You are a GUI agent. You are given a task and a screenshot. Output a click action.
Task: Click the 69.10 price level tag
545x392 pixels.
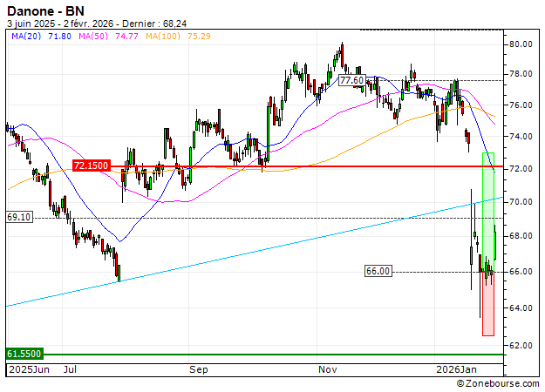point(18,217)
